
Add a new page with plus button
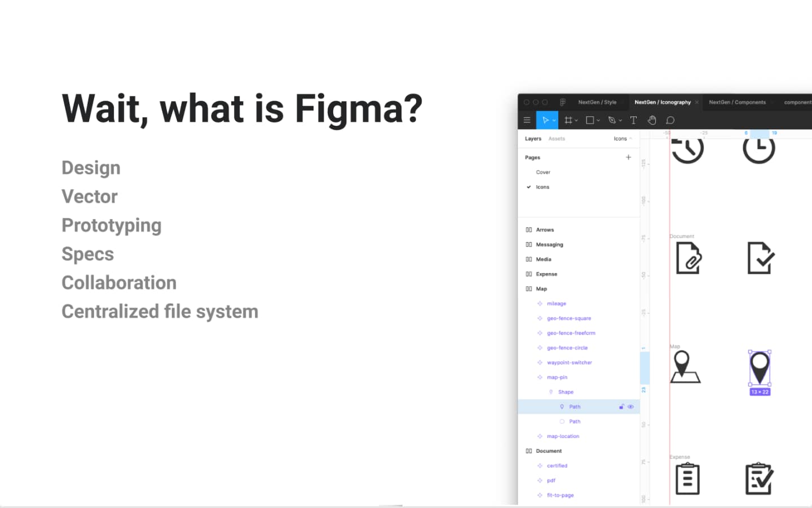click(628, 157)
